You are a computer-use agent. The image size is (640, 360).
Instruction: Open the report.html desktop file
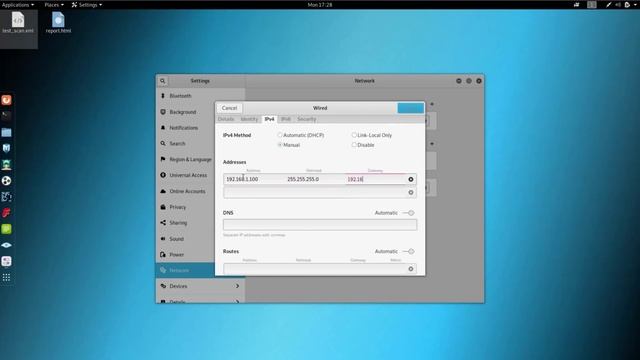58,23
